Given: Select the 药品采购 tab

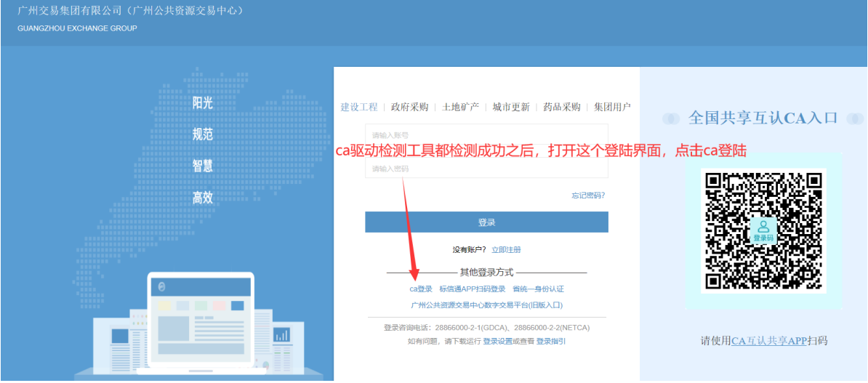Looking at the screenshot, I should (561, 107).
